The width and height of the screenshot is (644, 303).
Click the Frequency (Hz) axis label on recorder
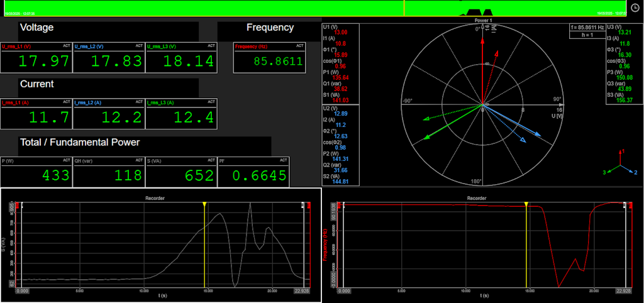pos(325,245)
